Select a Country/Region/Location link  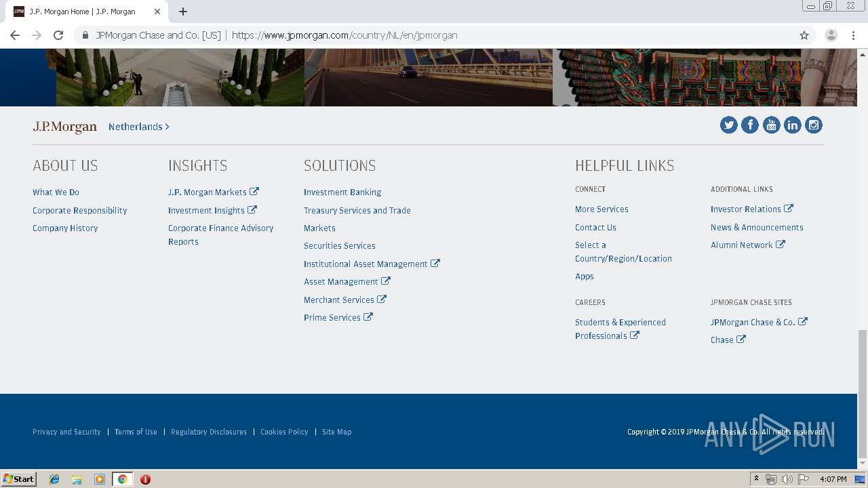tap(623, 252)
